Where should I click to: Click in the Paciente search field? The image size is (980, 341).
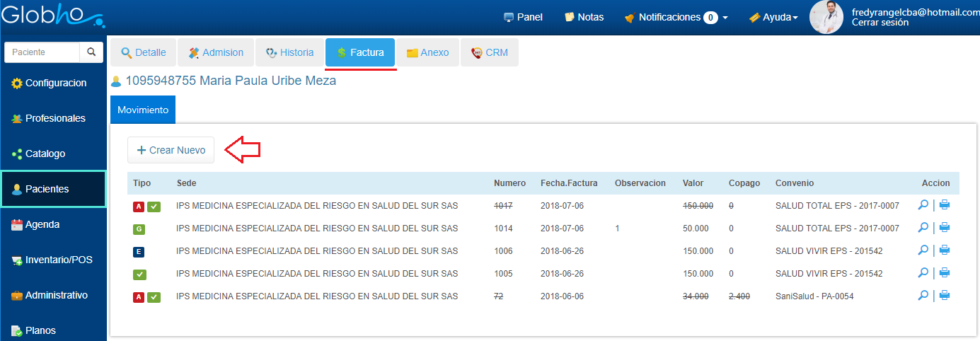coord(42,52)
